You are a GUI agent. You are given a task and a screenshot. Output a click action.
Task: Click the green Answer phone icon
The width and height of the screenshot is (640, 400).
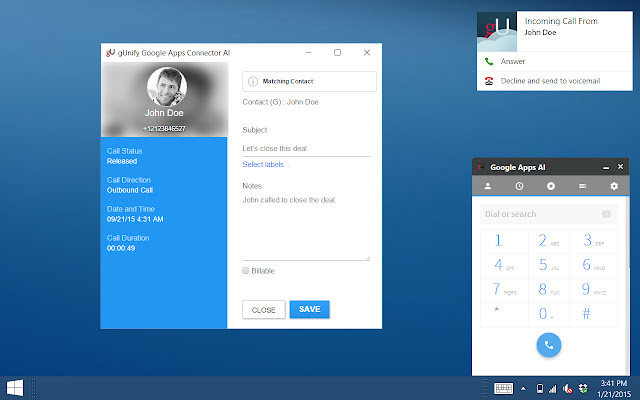[x=489, y=62]
